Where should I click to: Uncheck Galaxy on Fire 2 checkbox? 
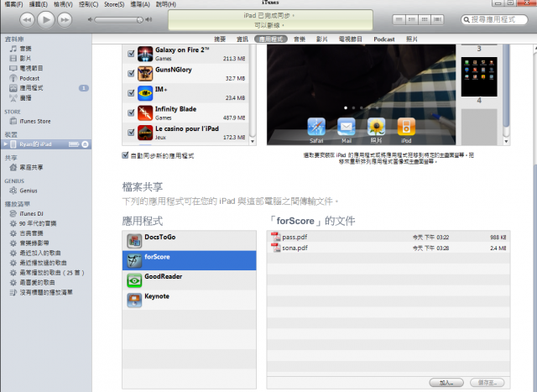point(131,54)
